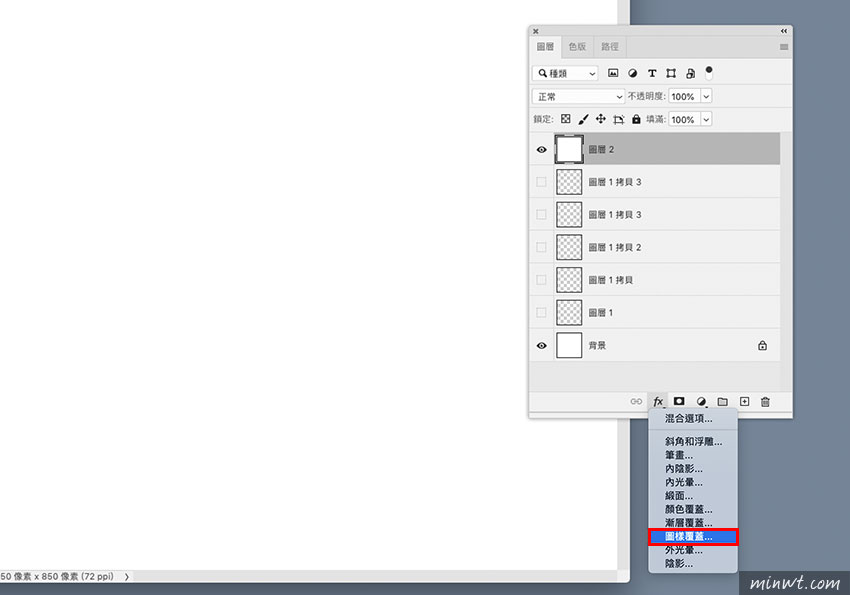Click the 不透明度 100% value field
The width and height of the screenshot is (850, 595).
(685, 96)
